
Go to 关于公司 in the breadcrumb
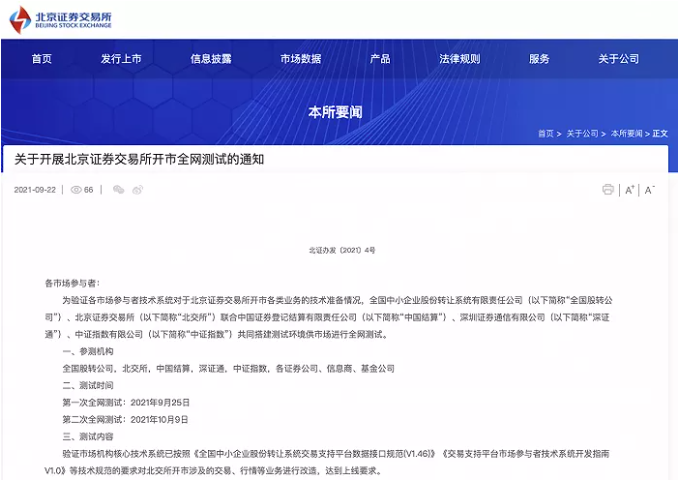[582, 134]
